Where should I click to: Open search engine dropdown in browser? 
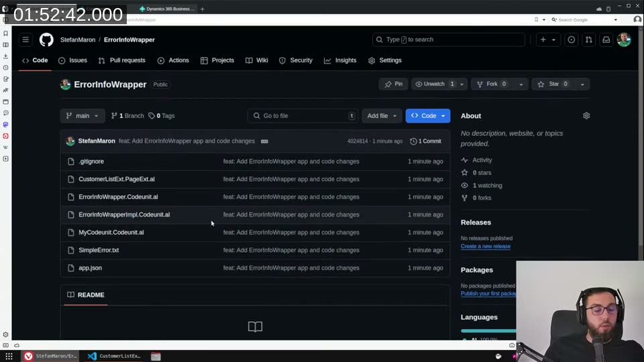tap(616, 19)
